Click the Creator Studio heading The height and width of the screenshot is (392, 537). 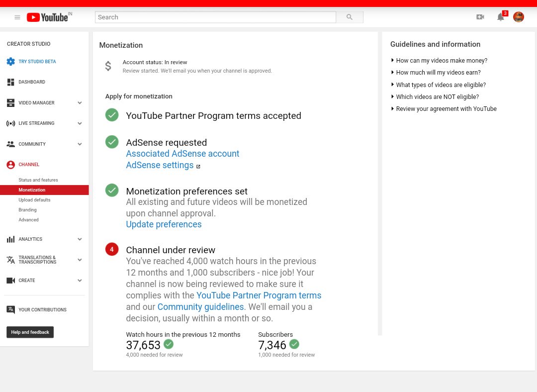(29, 44)
